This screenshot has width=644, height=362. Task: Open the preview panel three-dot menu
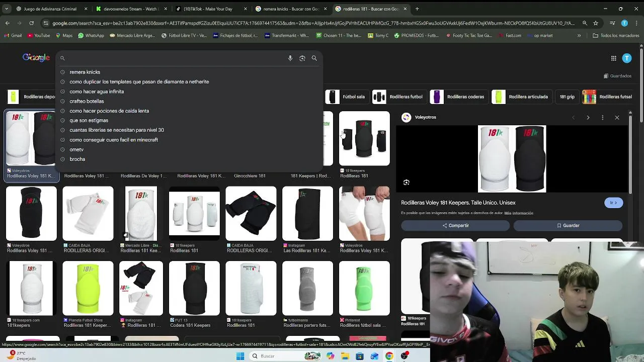602,118
